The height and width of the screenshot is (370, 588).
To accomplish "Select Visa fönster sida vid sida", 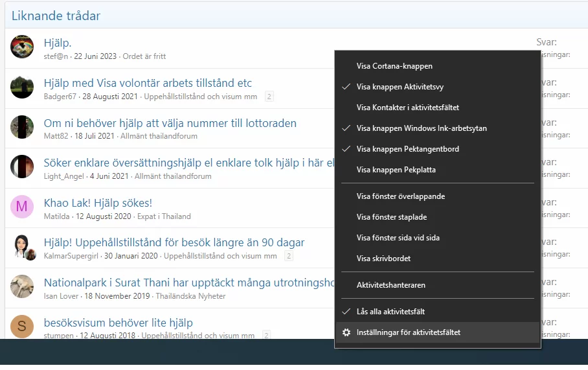I will 398,238.
